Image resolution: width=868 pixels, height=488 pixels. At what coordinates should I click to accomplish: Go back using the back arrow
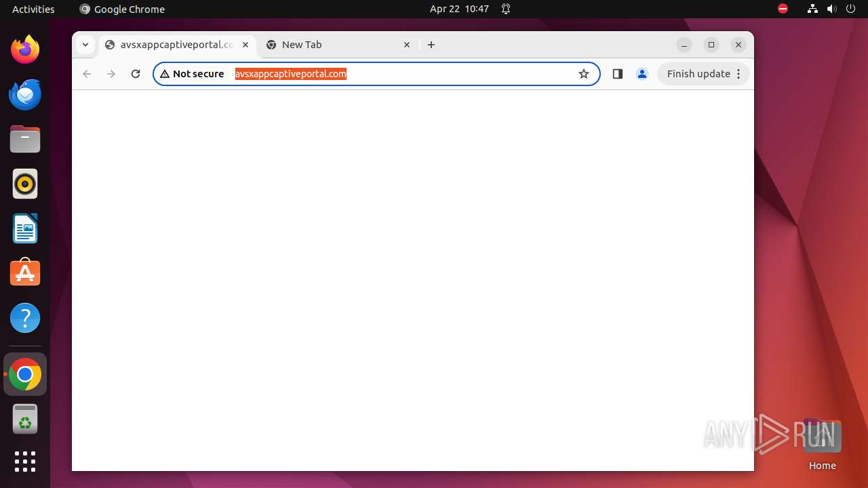point(87,74)
